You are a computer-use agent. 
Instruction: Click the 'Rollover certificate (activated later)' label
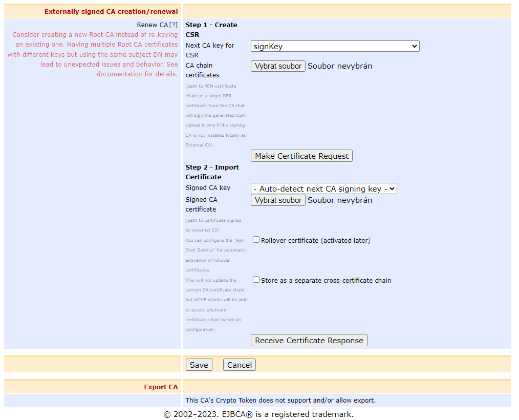point(315,240)
